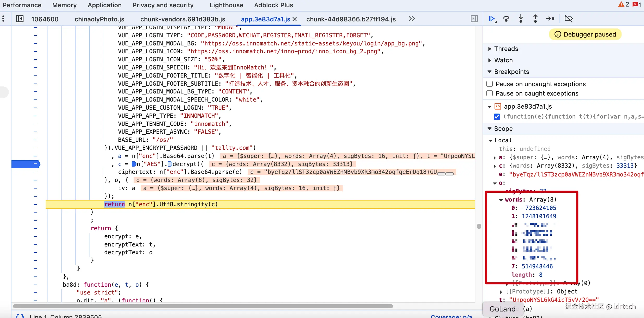Hide the debugger sidebar panel icon
Viewport: 644px width, 318px height.
pyautogui.click(x=474, y=19)
